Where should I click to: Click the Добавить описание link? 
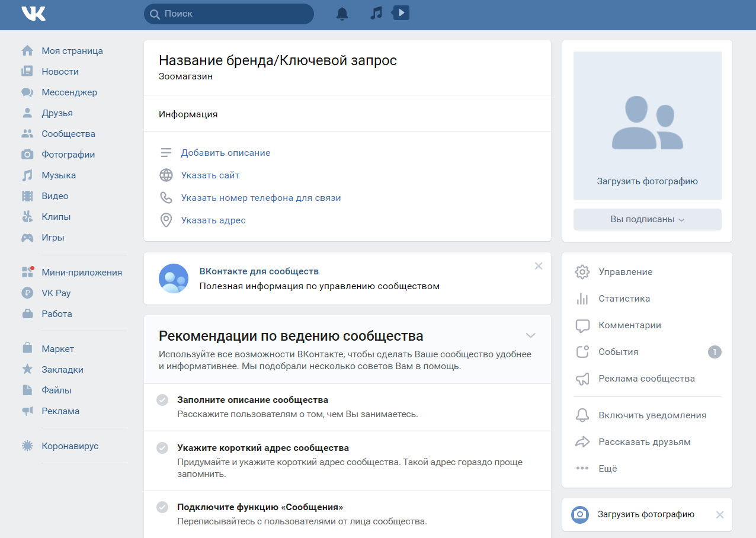(x=226, y=153)
